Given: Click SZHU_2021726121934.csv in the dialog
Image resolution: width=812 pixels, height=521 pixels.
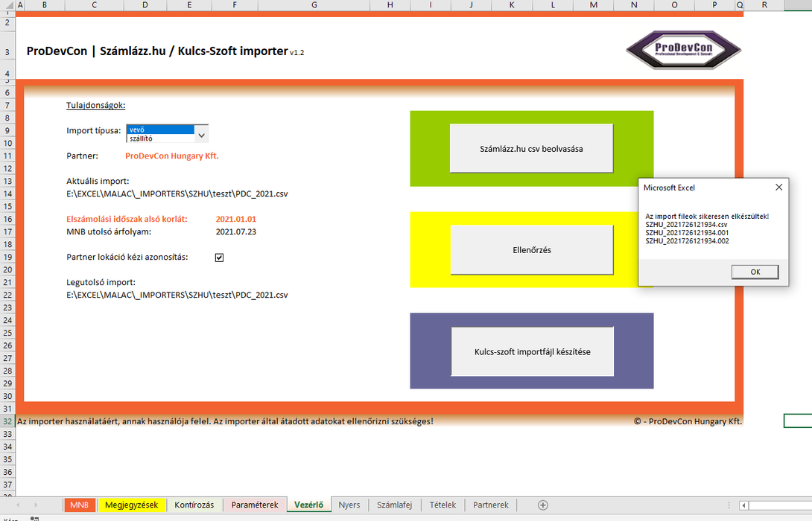Looking at the screenshot, I should (x=686, y=225).
